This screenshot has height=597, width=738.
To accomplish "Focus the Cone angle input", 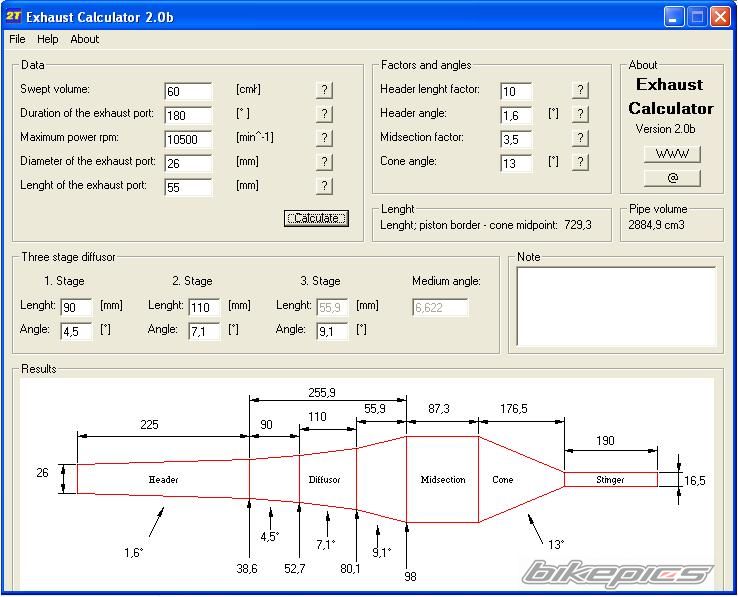I will (x=516, y=163).
